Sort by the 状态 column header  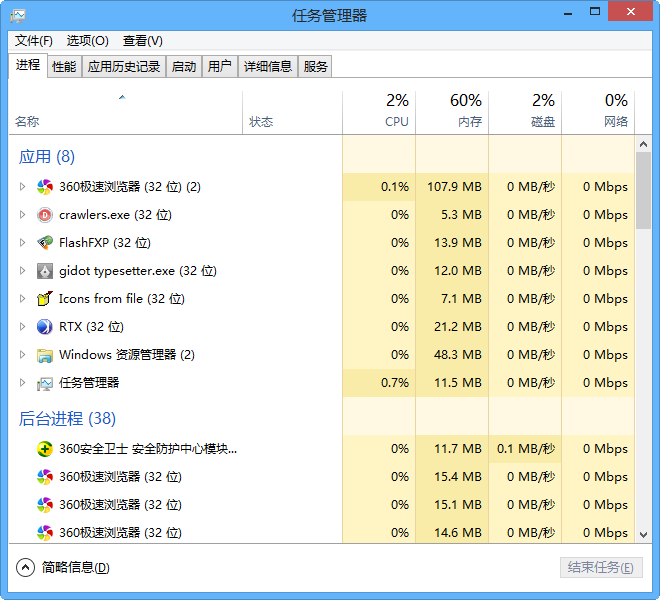tap(293, 113)
